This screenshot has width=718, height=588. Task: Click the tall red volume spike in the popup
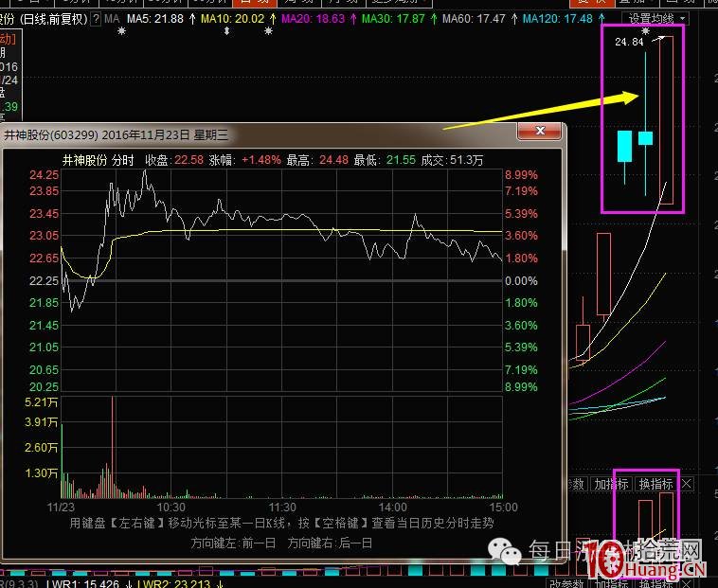pos(113,446)
